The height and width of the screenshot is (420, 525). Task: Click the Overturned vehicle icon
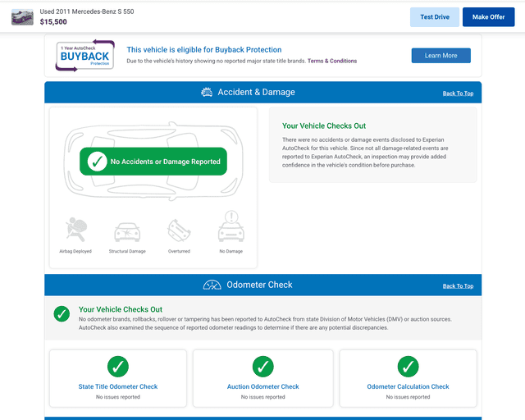[x=179, y=231]
